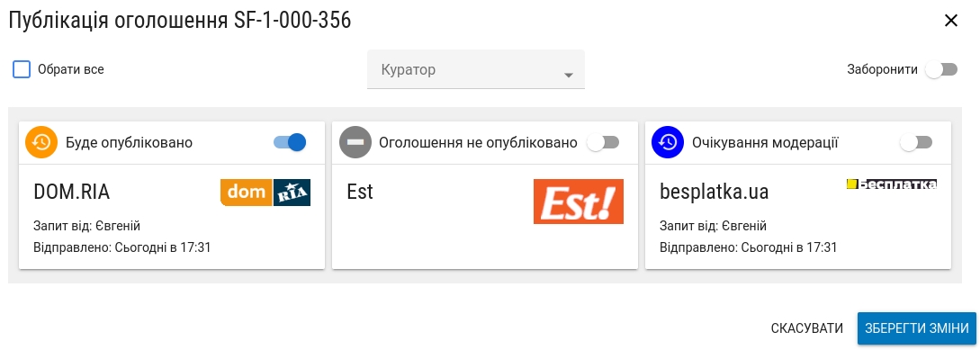Check the 'Обрати все' checkbox
The image size is (980, 350).
22,69
